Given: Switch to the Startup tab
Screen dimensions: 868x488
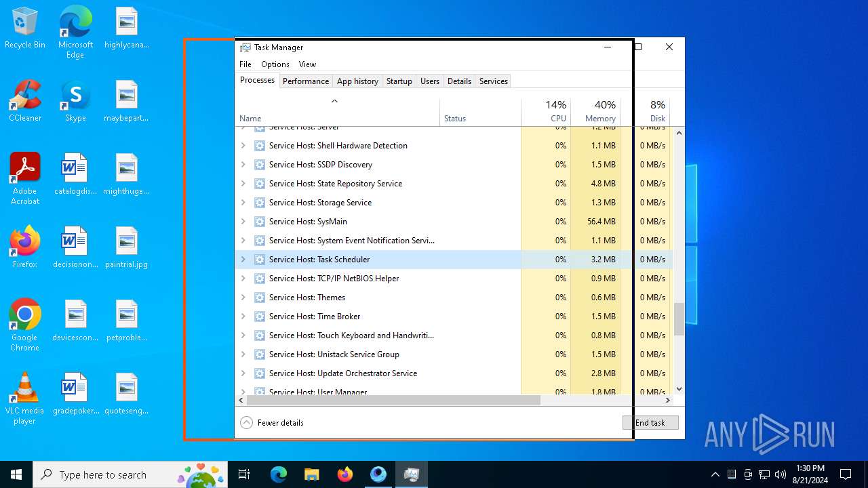Looking at the screenshot, I should click(x=399, y=81).
